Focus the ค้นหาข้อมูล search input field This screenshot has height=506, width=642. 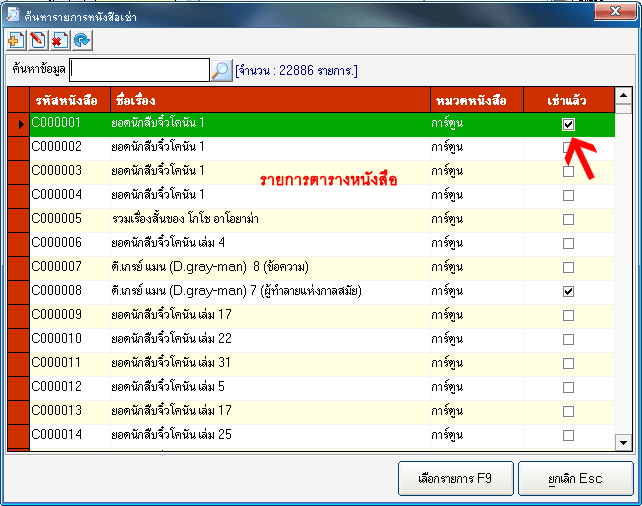(x=139, y=70)
